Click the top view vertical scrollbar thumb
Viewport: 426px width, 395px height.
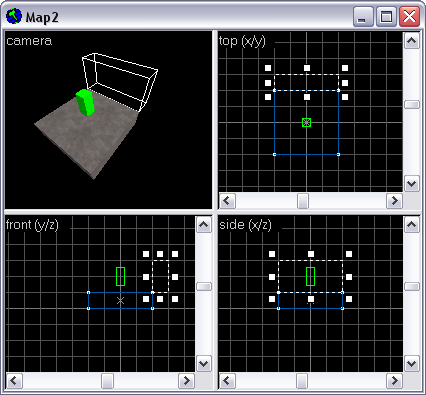[412, 105]
